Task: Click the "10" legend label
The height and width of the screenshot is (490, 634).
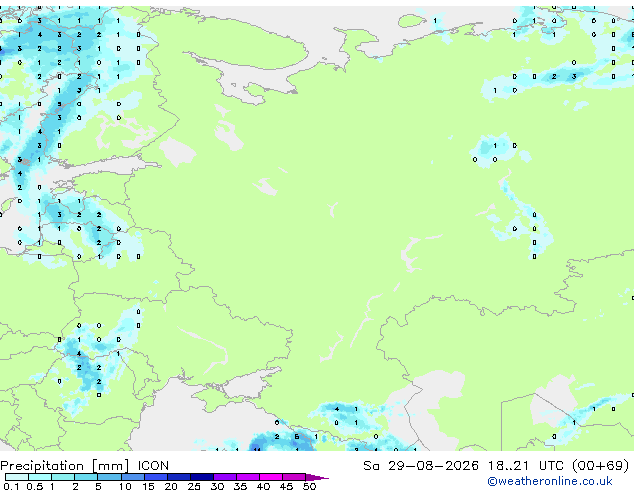Action: (x=125, y=486)
